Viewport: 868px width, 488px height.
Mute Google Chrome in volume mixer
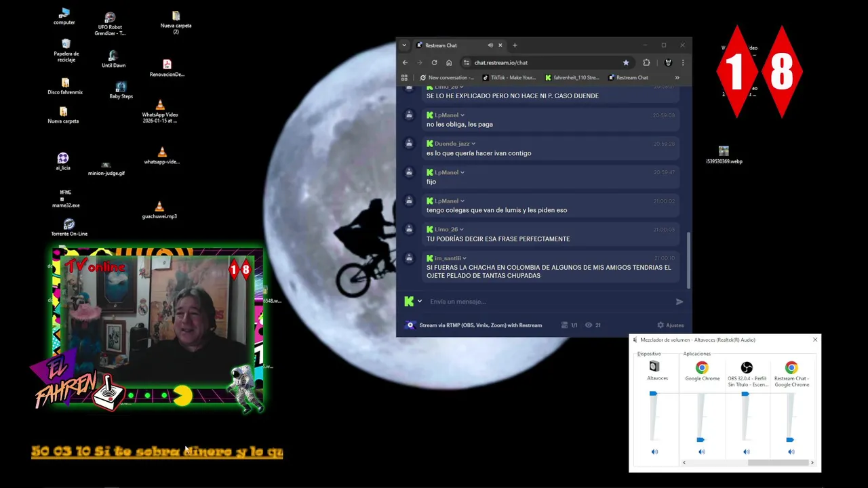click(702, 451)
